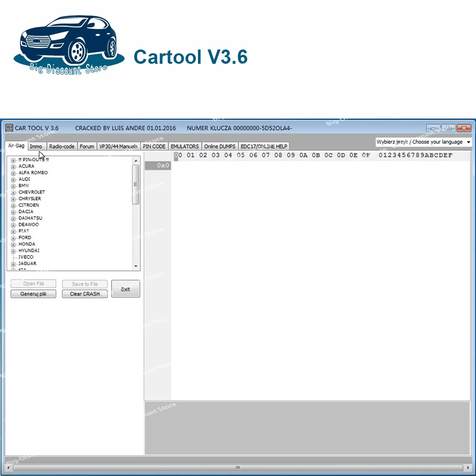Click the Save to File button
Screen dimensions: 476x476
(85, 284)
